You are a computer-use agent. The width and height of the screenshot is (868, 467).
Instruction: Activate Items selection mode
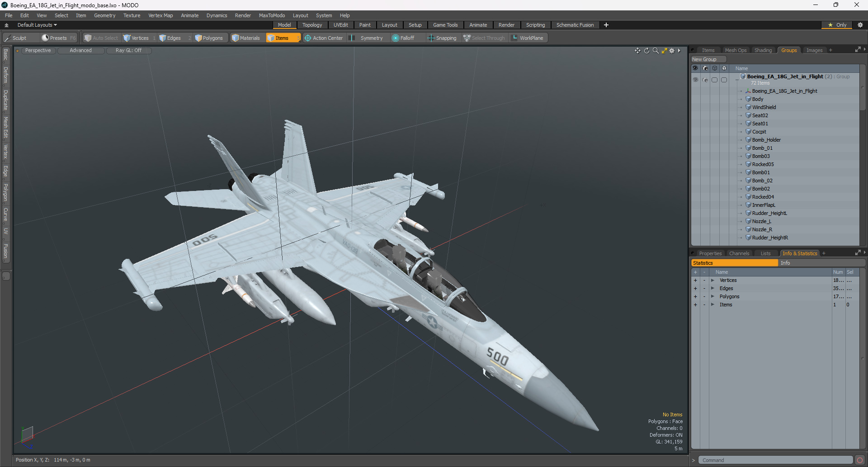283,38
